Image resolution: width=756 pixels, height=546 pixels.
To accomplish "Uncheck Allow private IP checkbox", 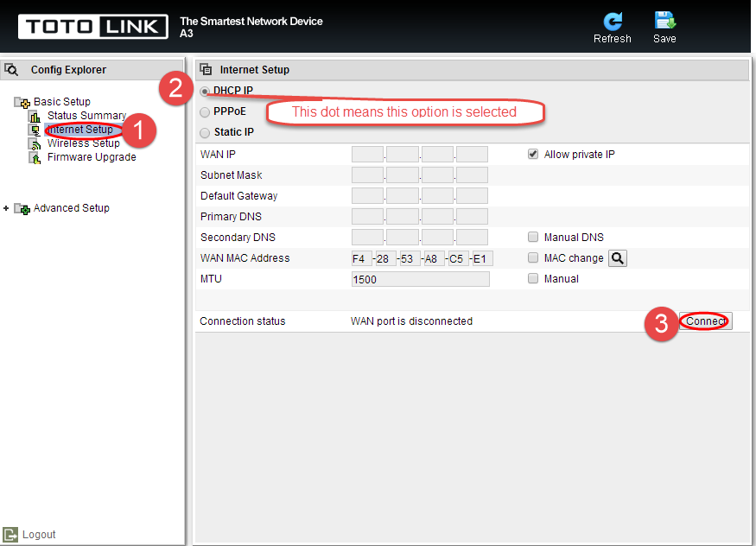I will point(533,154).
